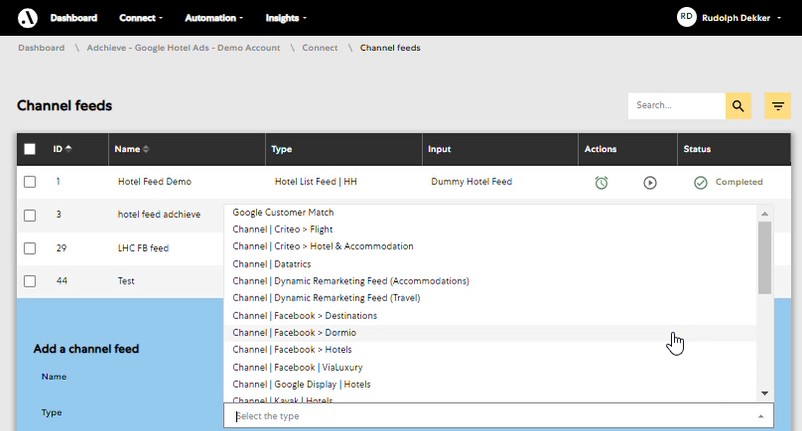Click the search magnifier button
Image resolution: width=802 pixels, height=431 pixels.
[x=738, y=106]
